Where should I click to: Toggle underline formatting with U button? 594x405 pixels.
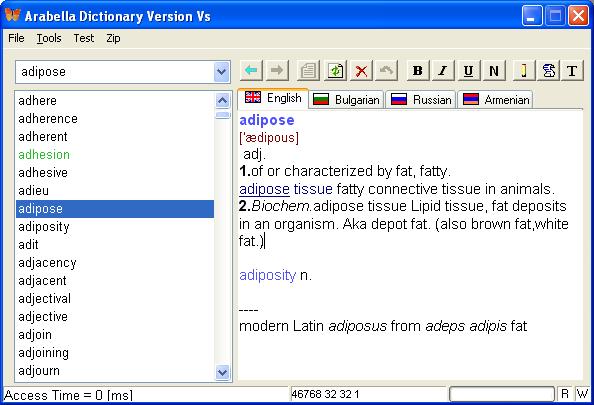pyautogui.click(x=469, y=70)
